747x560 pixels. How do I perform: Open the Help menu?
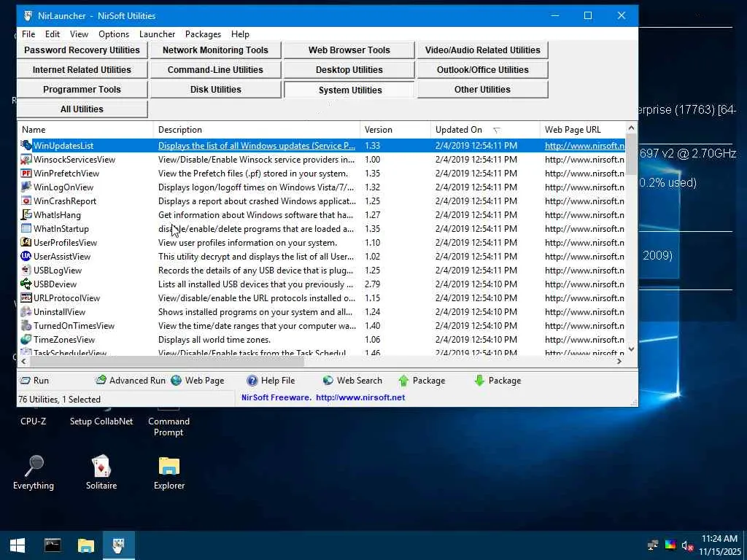click(x=240, y=34)
